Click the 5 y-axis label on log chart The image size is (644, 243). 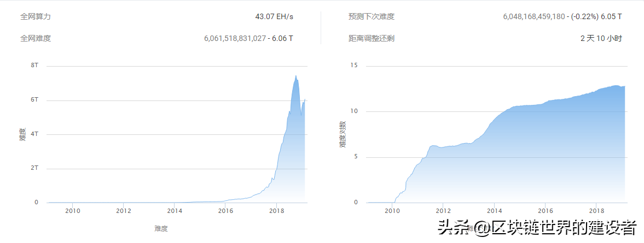(x=356, y=157)
